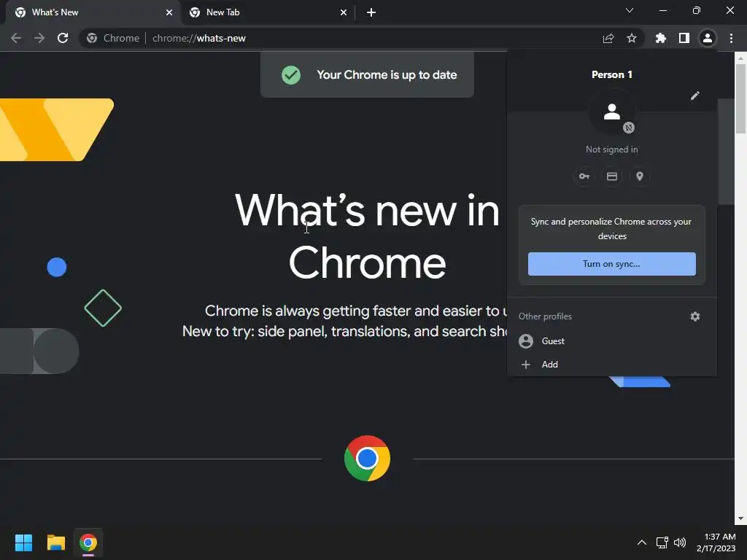Open Manage profiles gear icon
The image size is (747, 560).
(x=695, y=316)
